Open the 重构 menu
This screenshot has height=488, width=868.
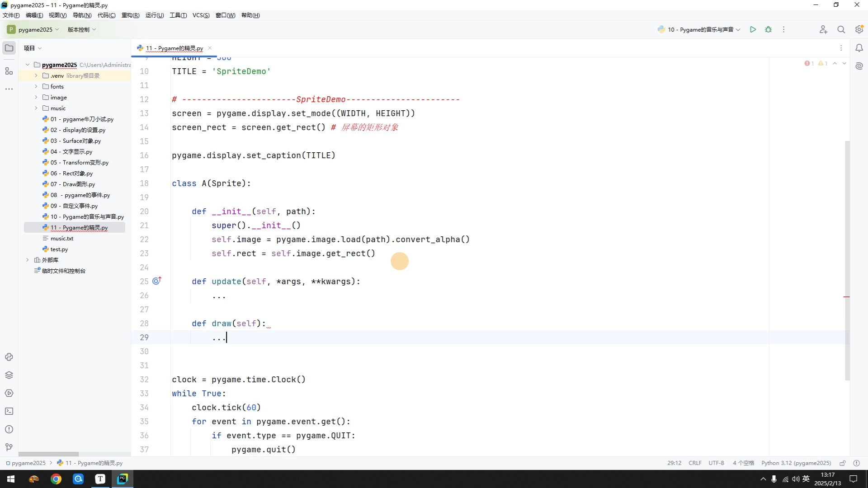click(x=130, y=15)
